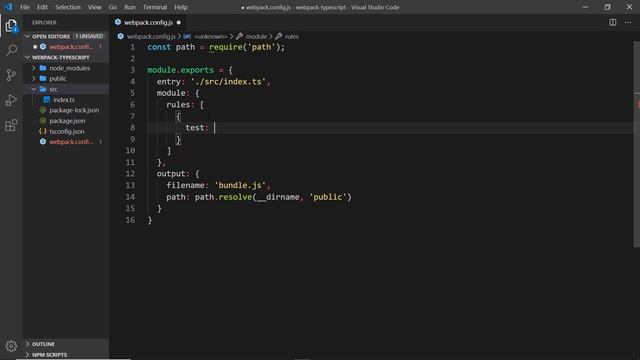Click line number 12 in the gutter
The image size is (640, 360).
(130, 174)
